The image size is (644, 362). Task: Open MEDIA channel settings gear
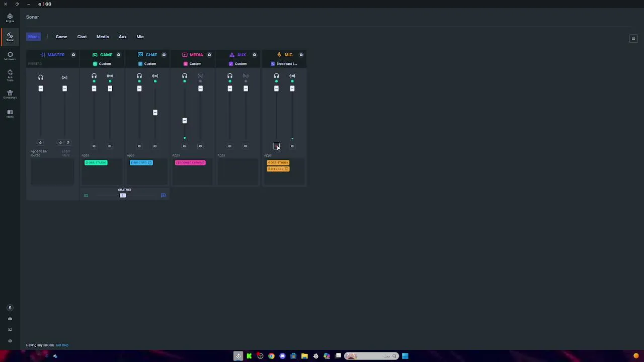point(209,55)
